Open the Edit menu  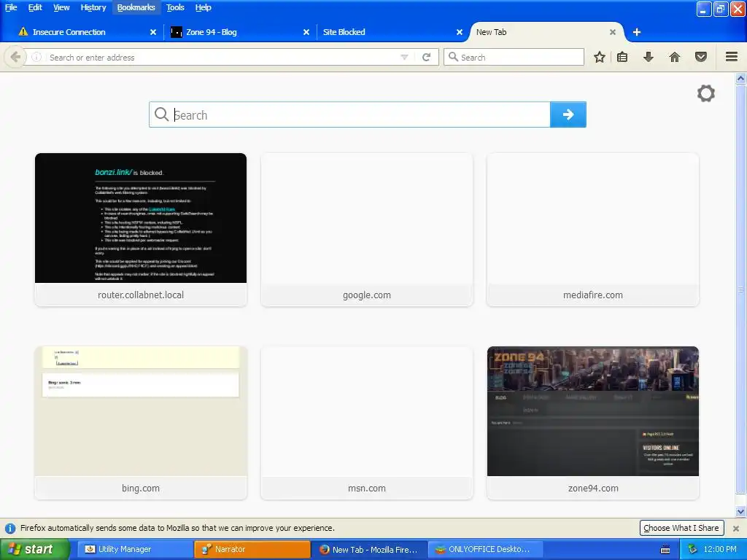pyautogui.click(x=35, y=7)
